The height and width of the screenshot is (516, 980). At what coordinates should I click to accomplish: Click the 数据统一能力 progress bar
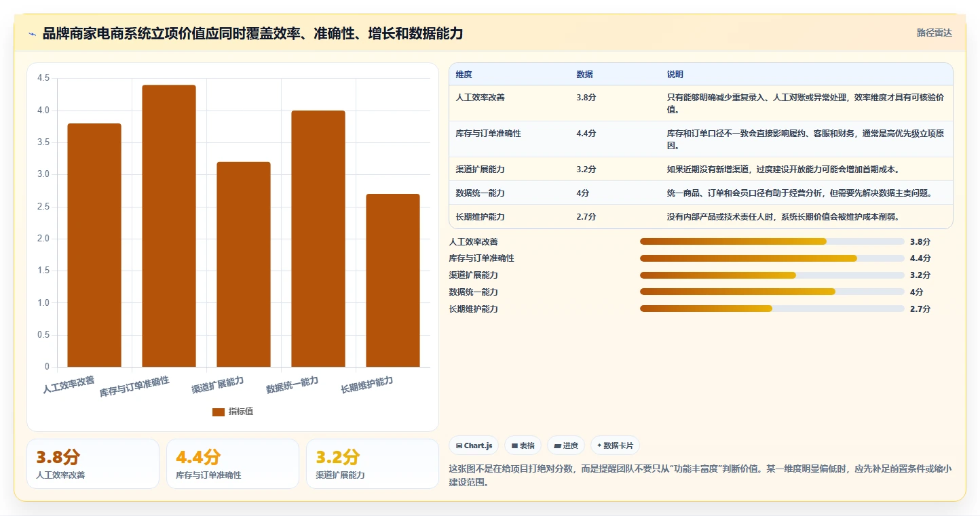pyautogui.click(x=772, y=292)
